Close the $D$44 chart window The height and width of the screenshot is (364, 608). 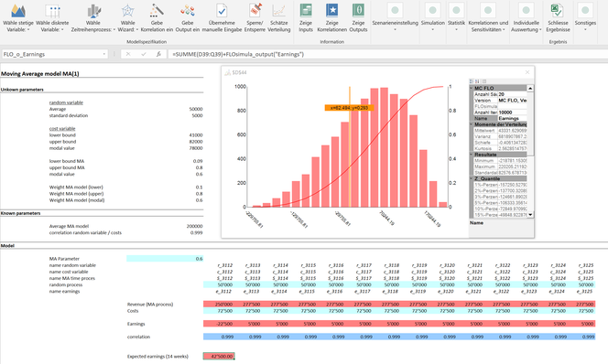coord(527,72)
